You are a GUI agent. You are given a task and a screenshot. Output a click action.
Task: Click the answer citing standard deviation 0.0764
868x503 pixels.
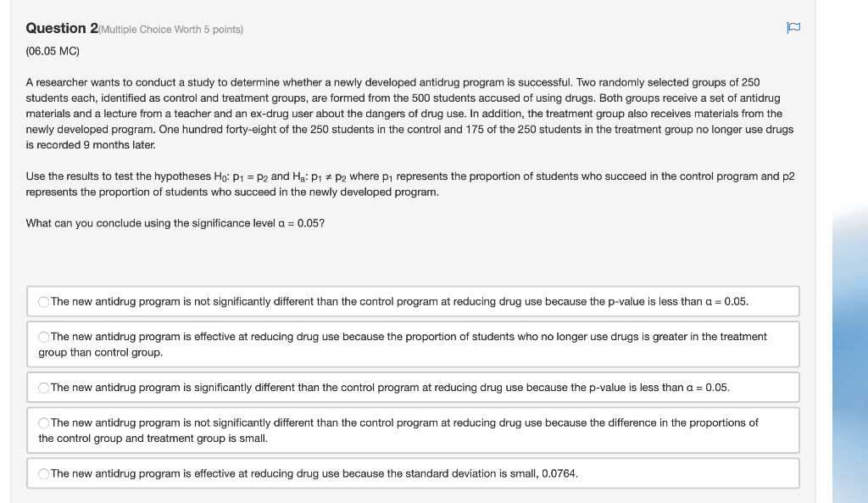pyautogui.click(x=314, y=473)
